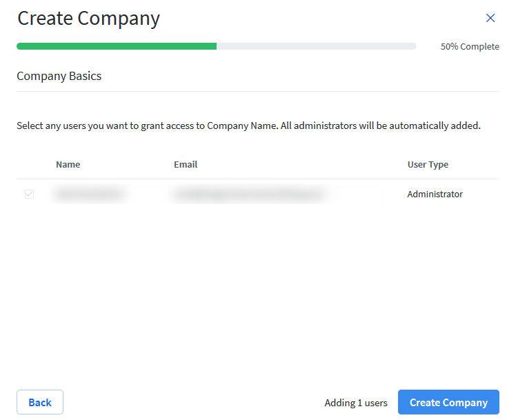Viewport: 507px width, 420px height.
Task: Click the Create Company dialog title
Action: tap(88, 19)
